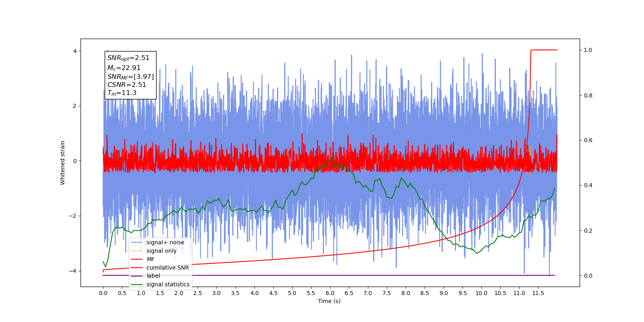Click the 4 tick on the strain axis
644x322 pixels.
click(75, 51)
